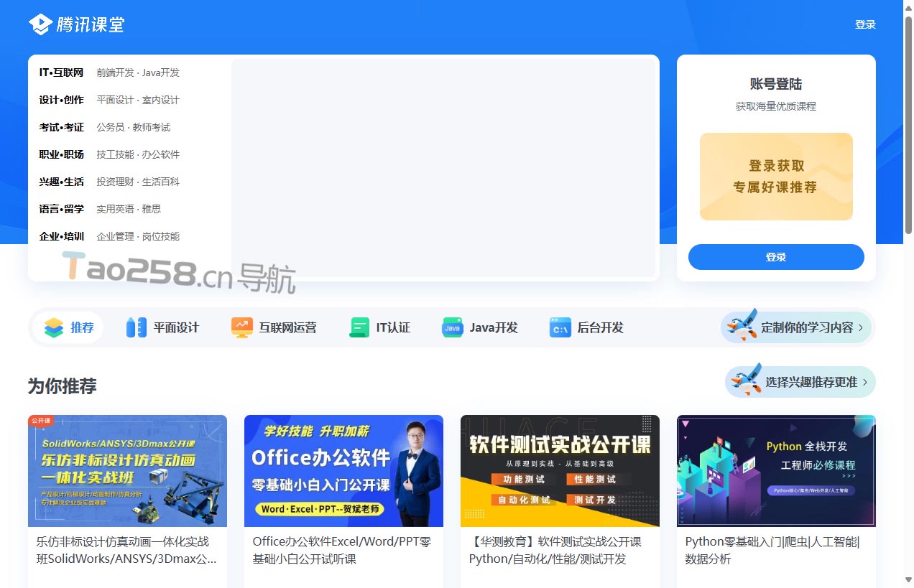914x588 pixels.
Task: Click the blue 登录 button in login card
Action: (x=776, y=257)
